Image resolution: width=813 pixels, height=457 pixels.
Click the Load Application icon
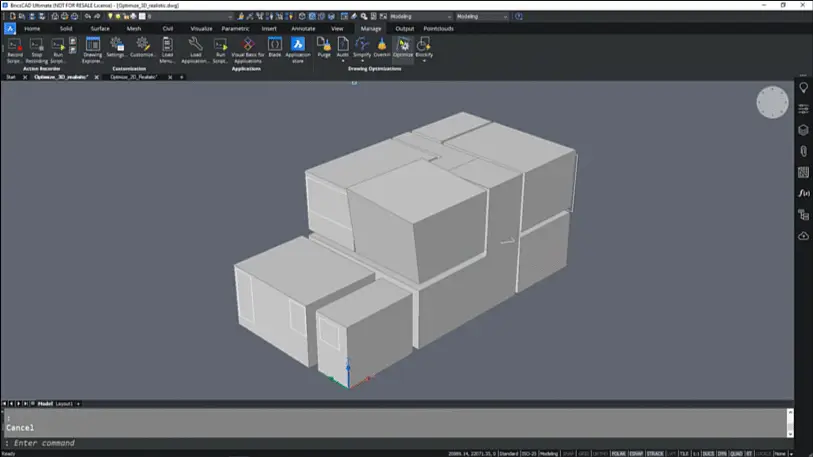click(x=195, y=45)
